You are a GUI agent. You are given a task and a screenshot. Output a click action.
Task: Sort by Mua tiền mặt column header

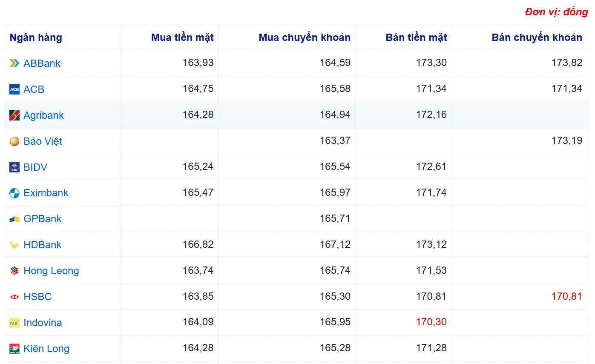click(182, 37)
